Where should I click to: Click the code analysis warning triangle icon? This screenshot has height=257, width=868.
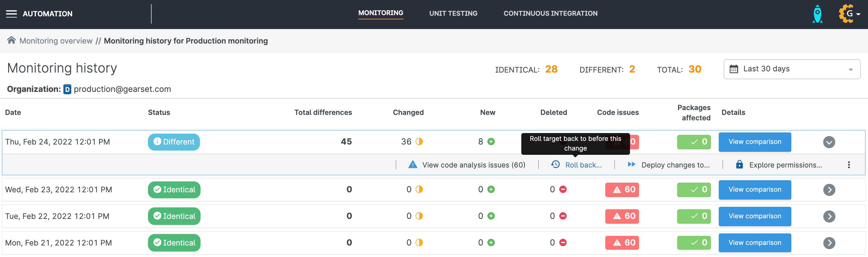tap(413, 164)
